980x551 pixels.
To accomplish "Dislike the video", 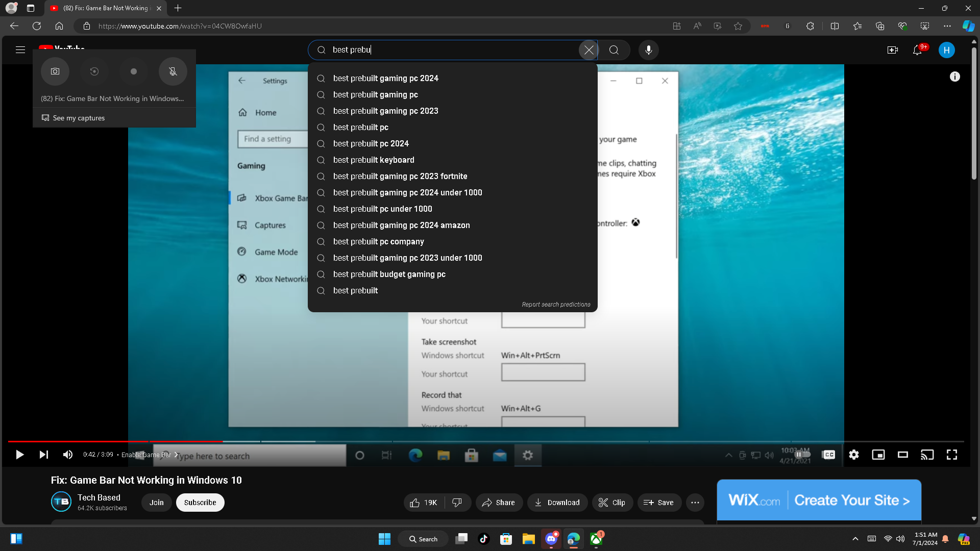I will tap(457, 503).
